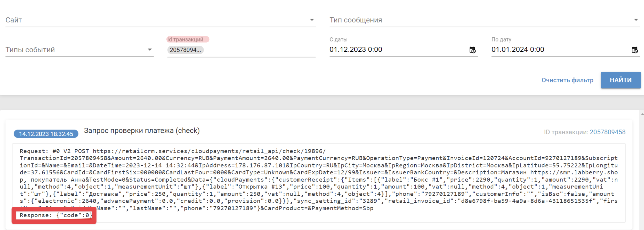Click the 14.12.2023 18:32:45 timestamp badge
This screenshot has height=230, width=644.
click(x=46, y=134)
